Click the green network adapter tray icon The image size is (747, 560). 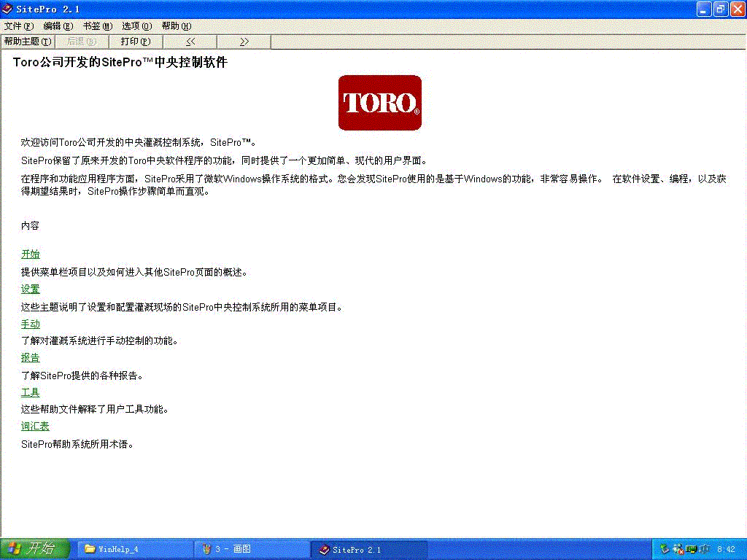[x=691, y=548]
